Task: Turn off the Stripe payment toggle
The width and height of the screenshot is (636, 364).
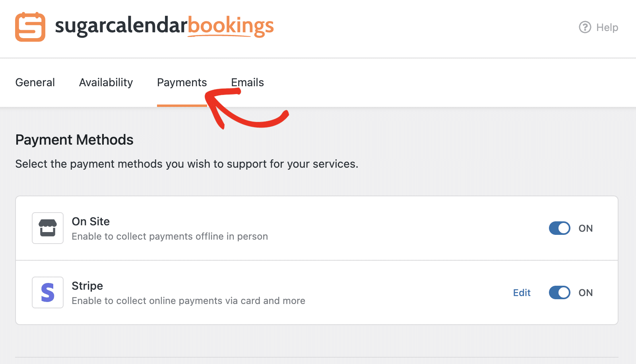Action: click(x=560, y=292)
